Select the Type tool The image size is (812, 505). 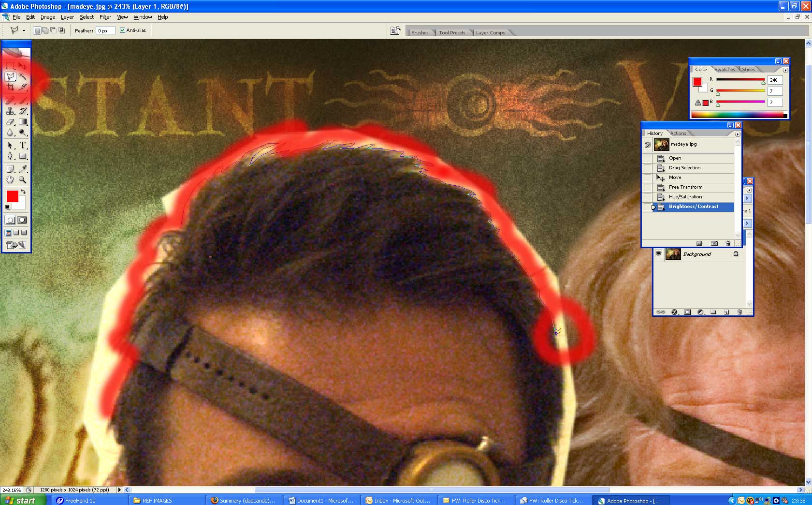tap(23, 145)
